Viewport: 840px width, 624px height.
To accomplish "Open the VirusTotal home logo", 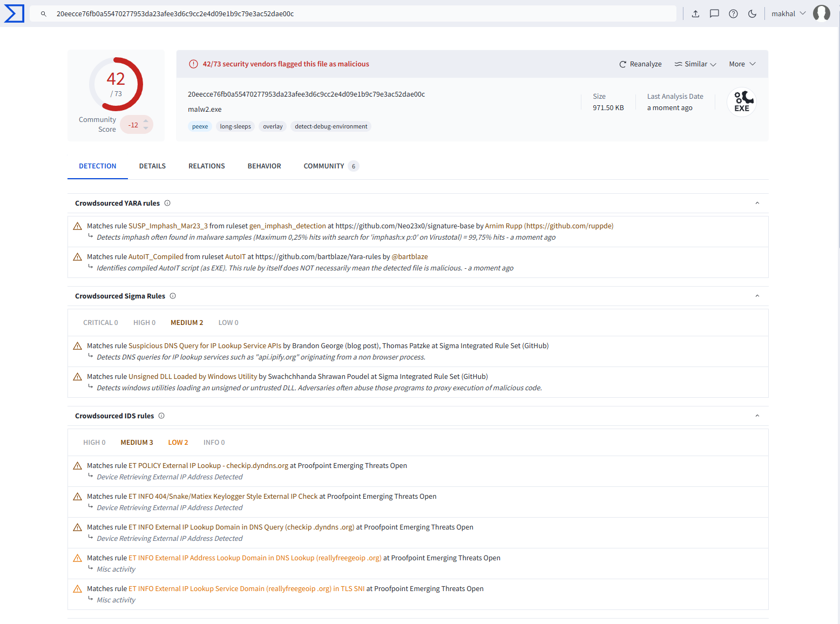I will coord(14,13).
